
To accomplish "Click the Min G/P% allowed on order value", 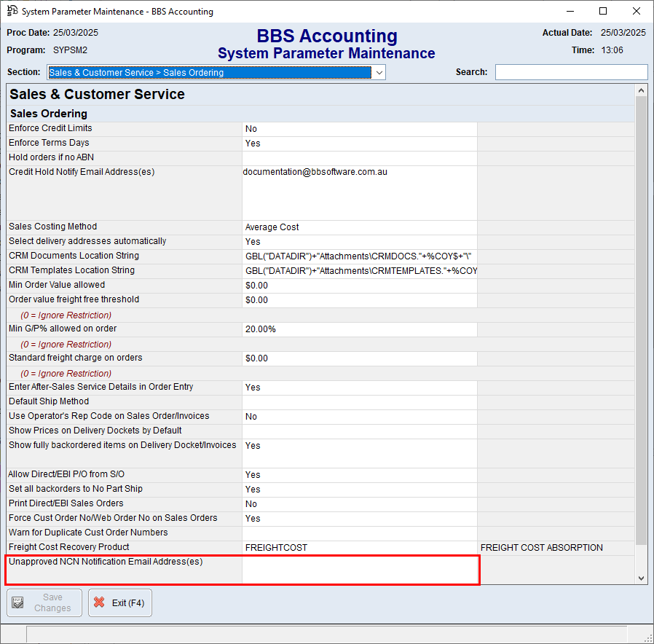I will (x=359, y=329).
